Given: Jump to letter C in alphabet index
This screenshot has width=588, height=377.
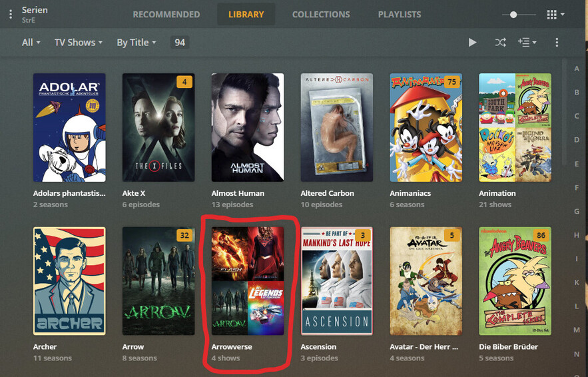Looking at the screenshot, I should (x=577, y=117).
